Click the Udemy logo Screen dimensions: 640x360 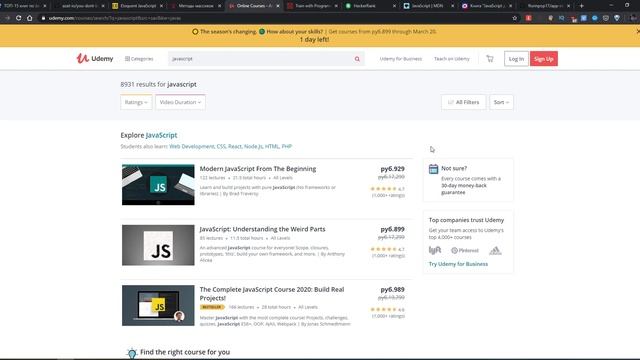coord(95,59)
